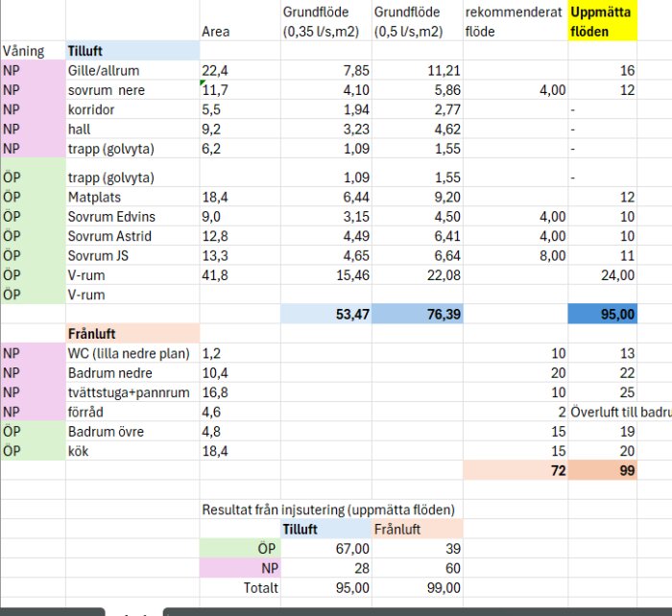Select the summary NP Frånluft value 60
672x616 pixels.
418,568
